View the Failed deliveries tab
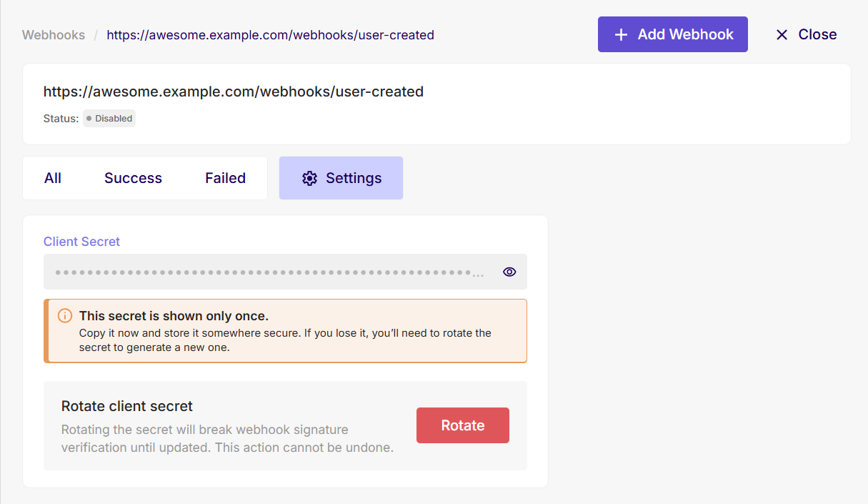Screen dimensions: 868x504 click(225, 178)
